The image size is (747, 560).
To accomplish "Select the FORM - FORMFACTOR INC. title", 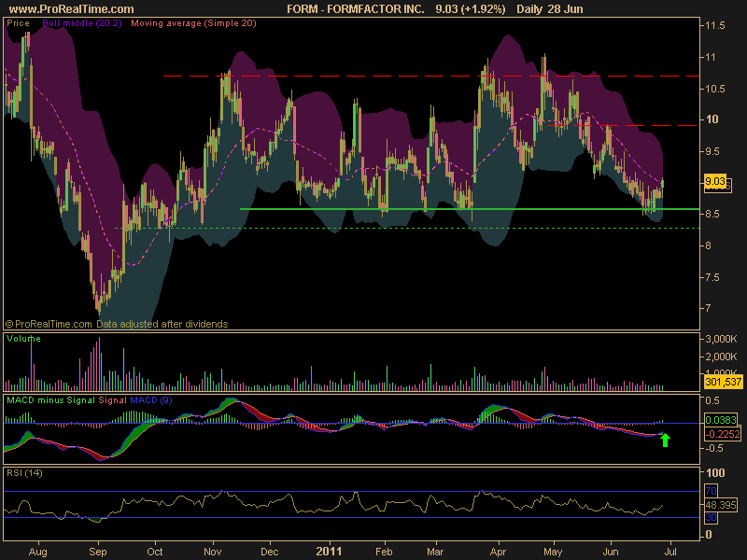I will coord(356,9).
